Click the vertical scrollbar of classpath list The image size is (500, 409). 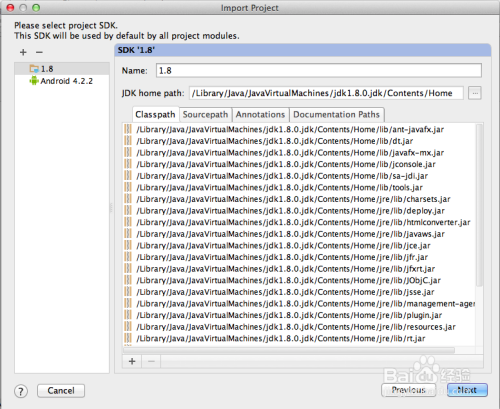point(479,205)
